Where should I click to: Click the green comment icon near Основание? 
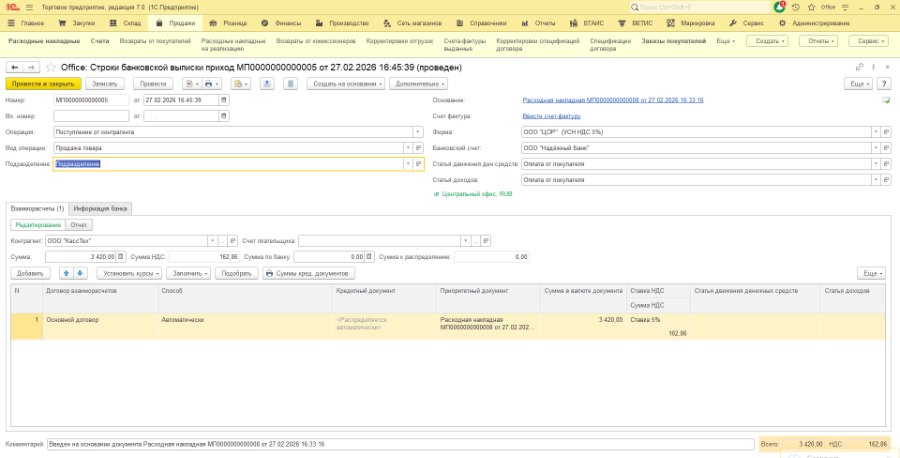pos(886,100)
